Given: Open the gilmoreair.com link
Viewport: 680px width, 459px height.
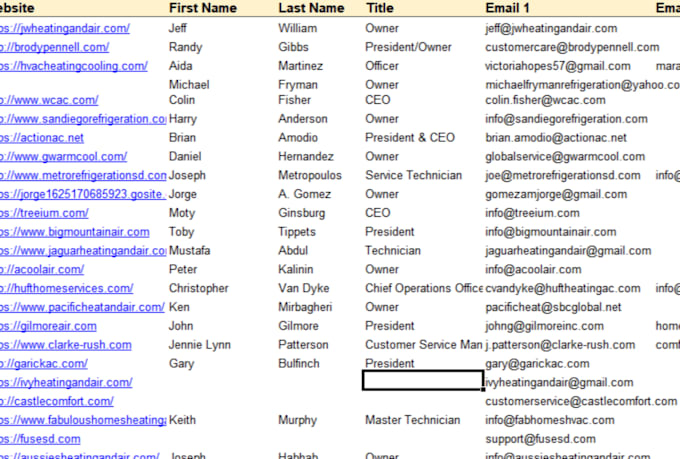Looking at the screenshot, I should (48, 326).
